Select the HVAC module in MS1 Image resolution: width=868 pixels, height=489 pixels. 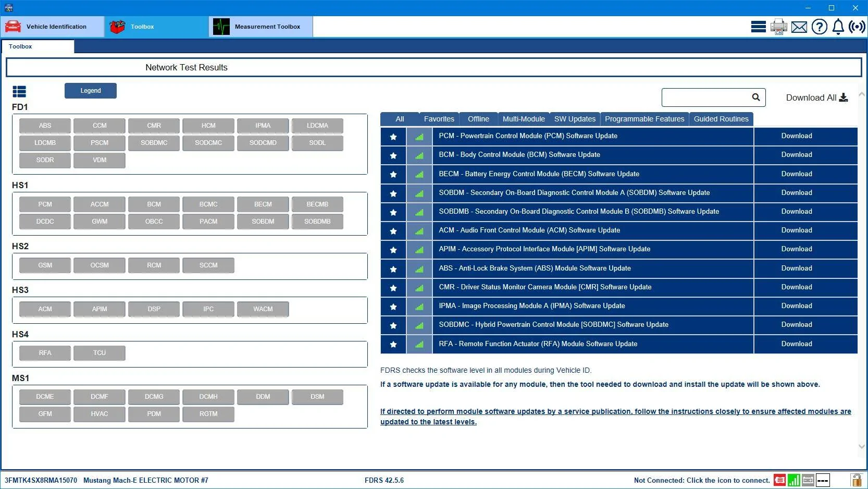coord(100,414)
